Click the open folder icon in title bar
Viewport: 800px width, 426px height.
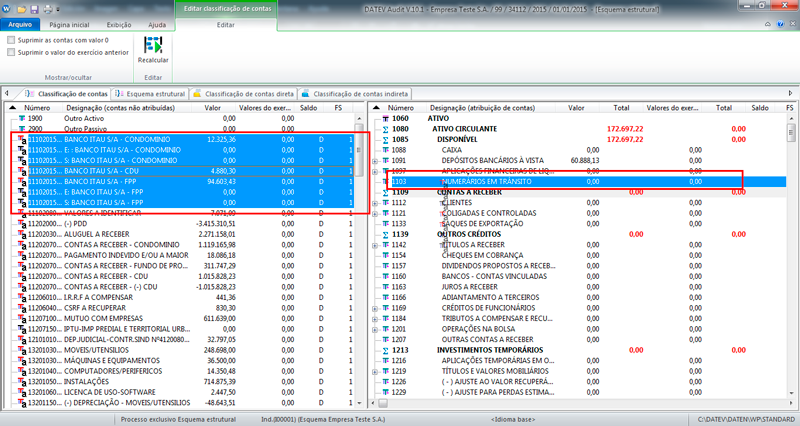(20, 8)
